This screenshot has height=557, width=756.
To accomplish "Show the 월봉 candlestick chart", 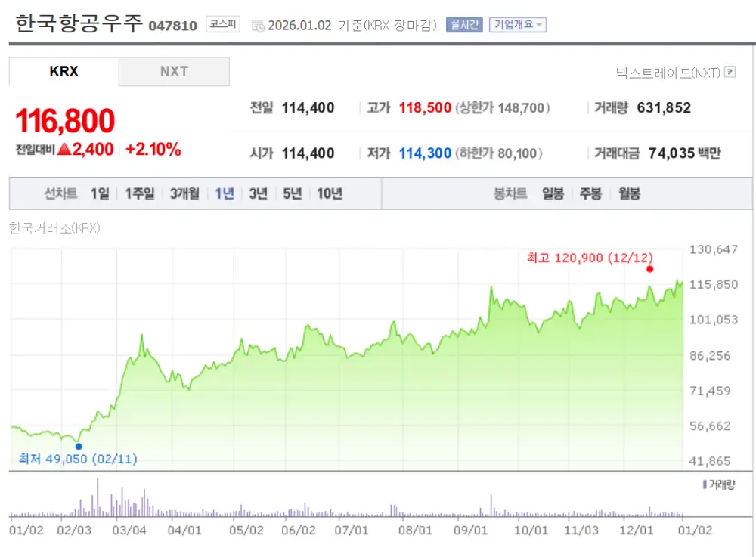I will point(629,193).
